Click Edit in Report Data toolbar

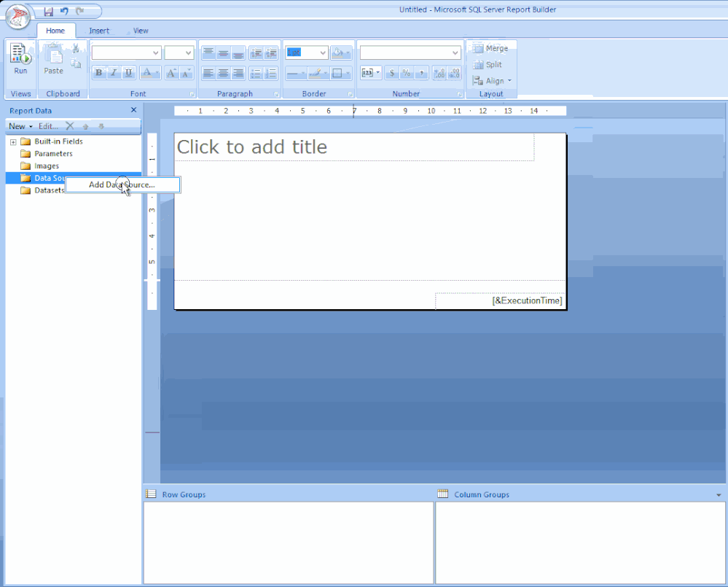coord(48,126)
